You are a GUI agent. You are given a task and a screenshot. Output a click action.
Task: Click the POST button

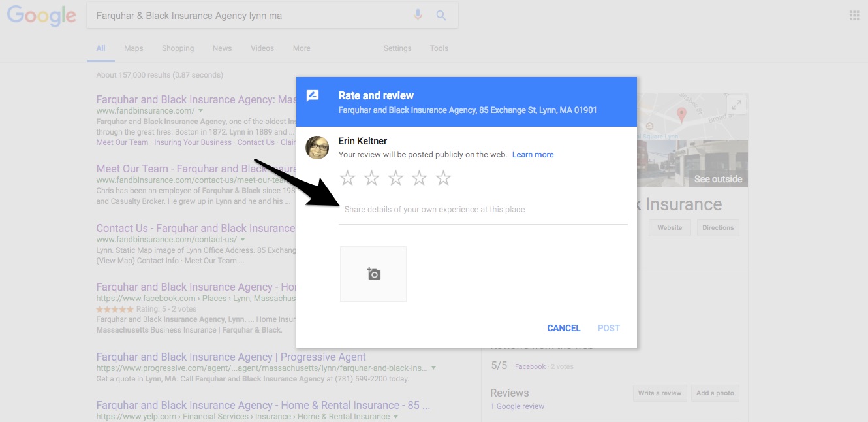click(609, 328)
